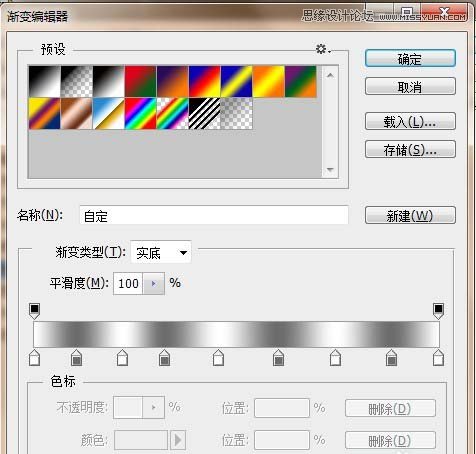Select the second white color stop from left

122,358
